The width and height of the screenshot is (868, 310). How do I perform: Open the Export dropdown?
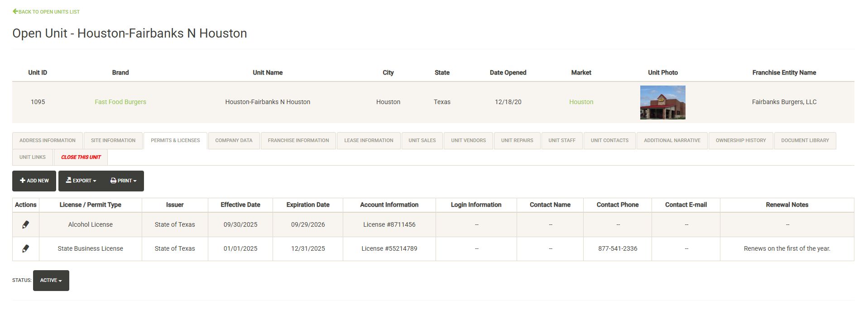point(81,181)
